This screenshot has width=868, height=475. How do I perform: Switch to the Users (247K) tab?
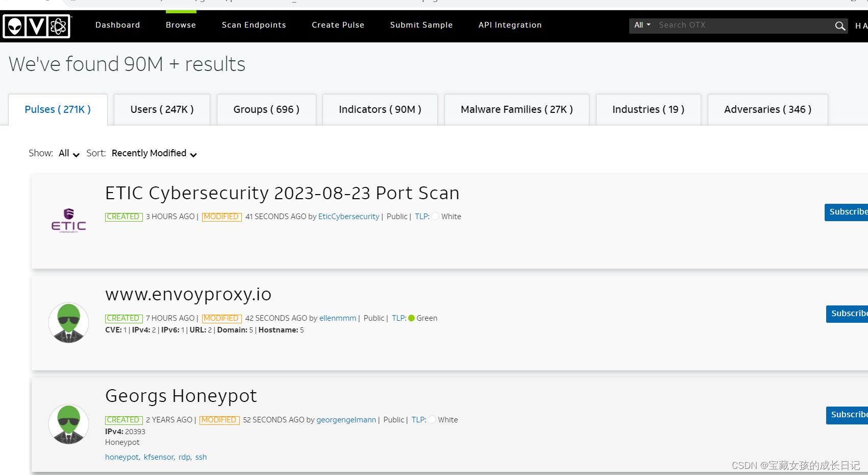[162, 109]
